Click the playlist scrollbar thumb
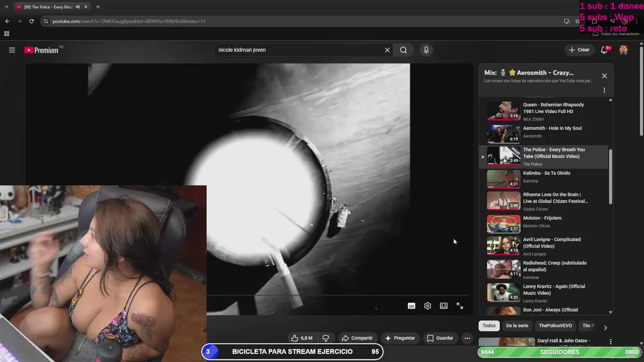The image size is (644, 362). click(x=611, y=177)
